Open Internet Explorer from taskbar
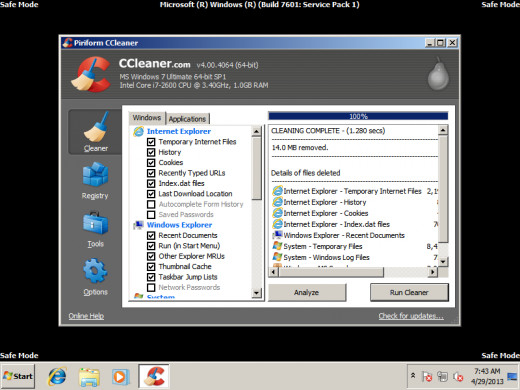The width and height of the screenshot is (520, 390). 57,377
